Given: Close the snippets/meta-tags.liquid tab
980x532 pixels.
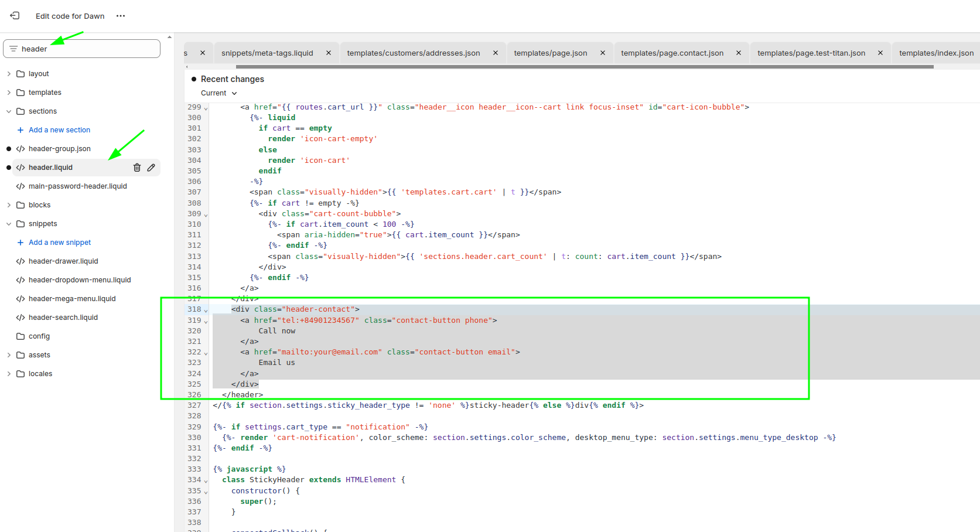Looking at the screenshot, I should [x=329, y=53].
